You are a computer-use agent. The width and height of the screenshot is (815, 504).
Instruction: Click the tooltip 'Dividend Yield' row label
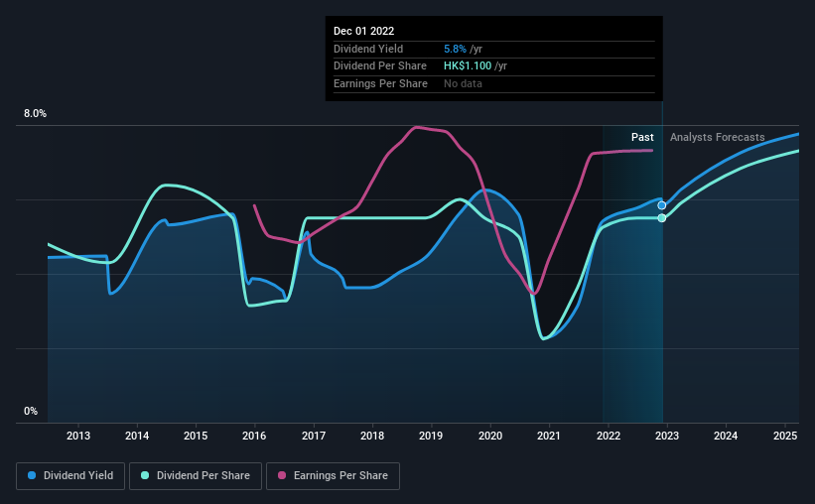(368, 49)
